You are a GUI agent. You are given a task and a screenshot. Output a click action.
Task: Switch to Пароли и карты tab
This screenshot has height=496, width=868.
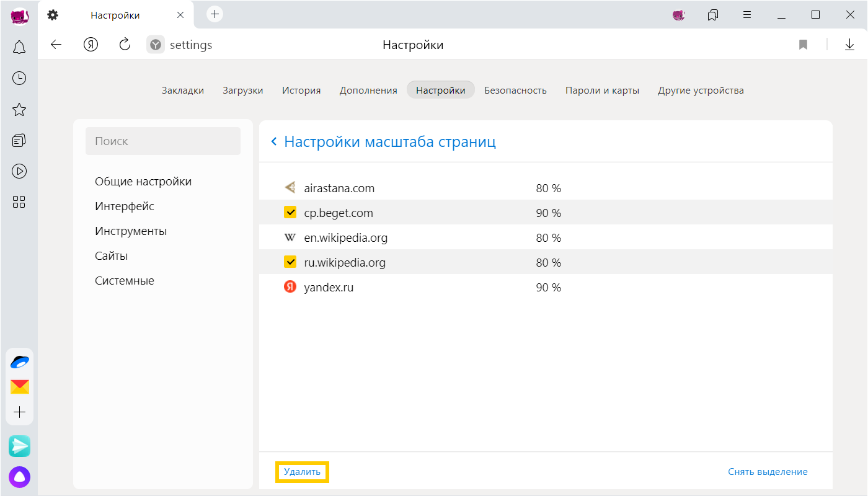(x=602, y=90)
